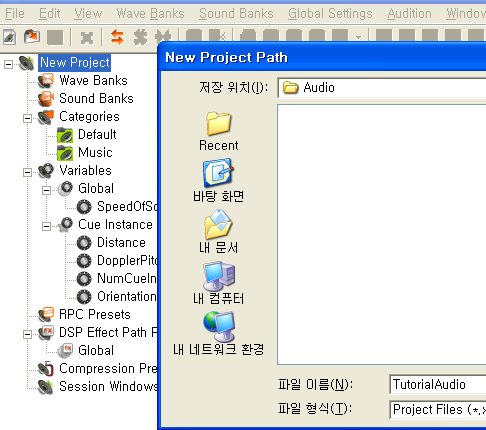Screen dimensions: 486x430
Task: Click the Distance variable dial icon
Action: [x=84, y=243]
